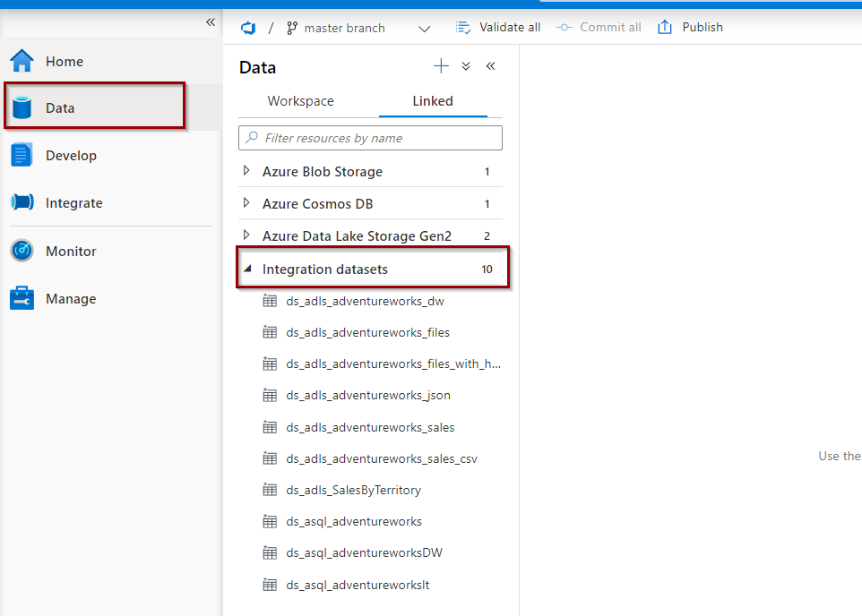Click the Azure Data Lake Storage Gen2 label
The width and height of the screenshot is (862, 616).
click(x=357, y=236)
